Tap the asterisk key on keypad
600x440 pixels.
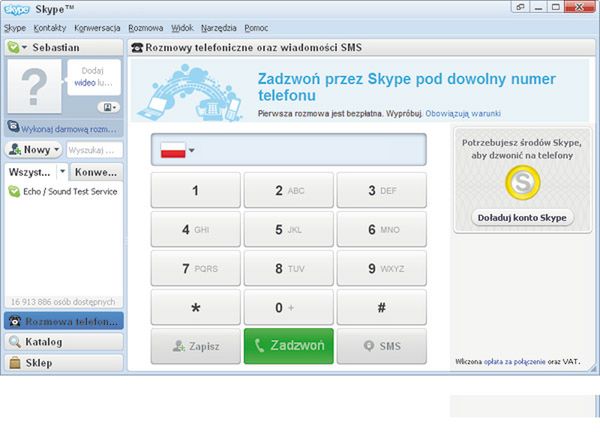coord(196,307)
